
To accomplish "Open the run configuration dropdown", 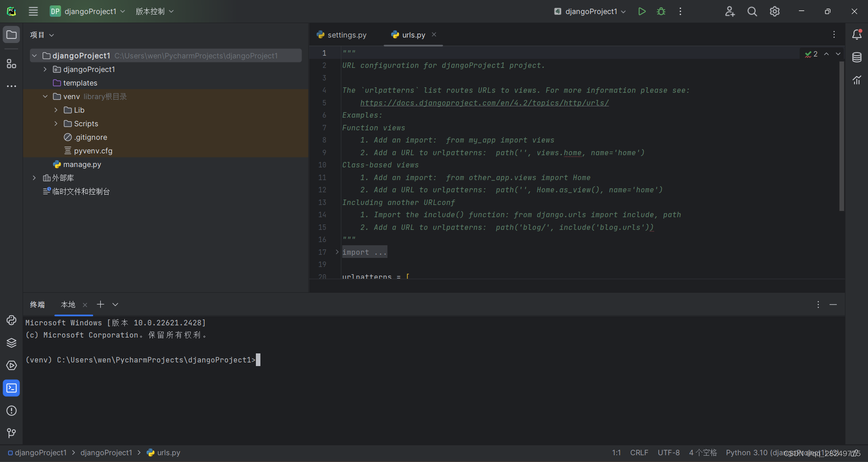I will pos(590,11).
